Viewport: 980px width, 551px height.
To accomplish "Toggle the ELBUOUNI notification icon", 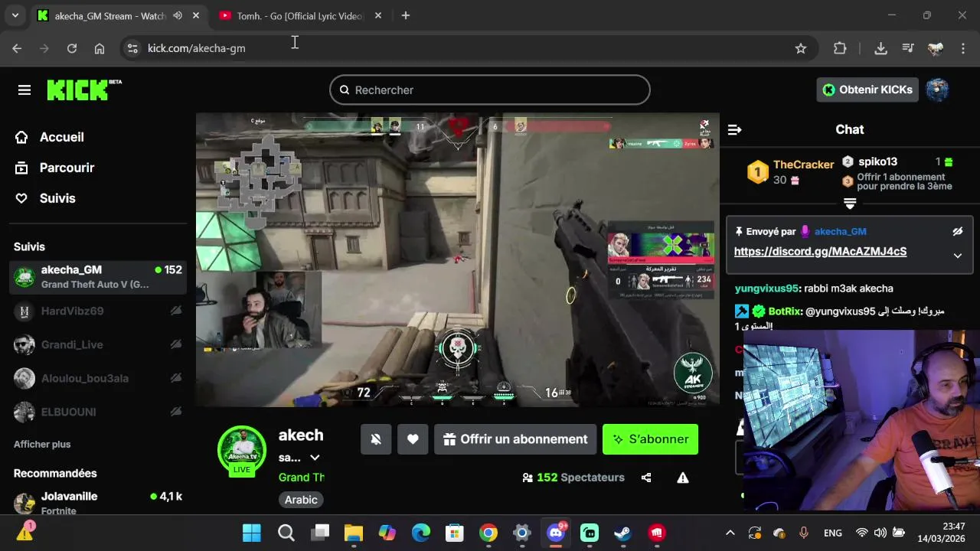I will click(x=176, y=412).
